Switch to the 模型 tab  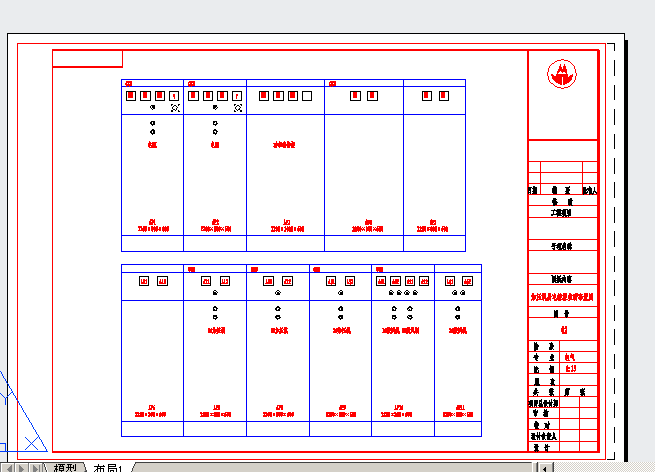point(65,467)
